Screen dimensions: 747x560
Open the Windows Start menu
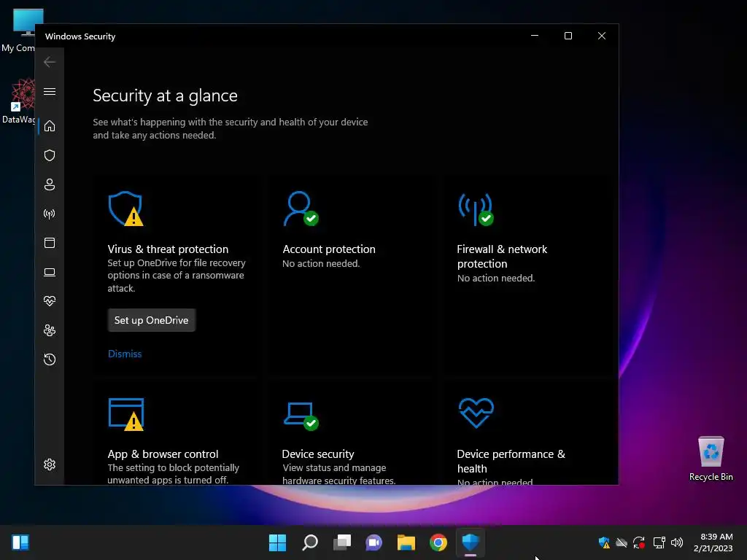tap(277, 542)
